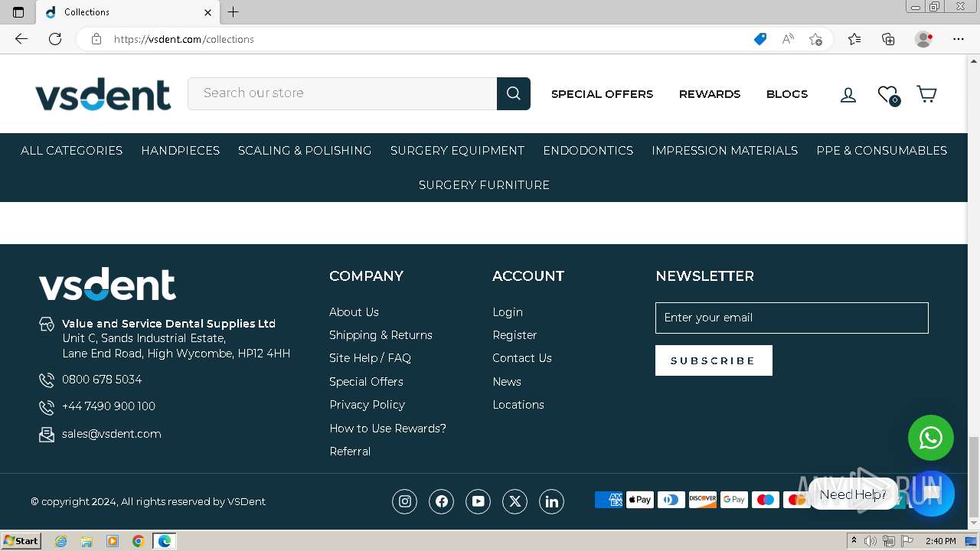Click +44 7490 900 100 phone link
The image size is (980, 551).
click(x=109, y=406)
